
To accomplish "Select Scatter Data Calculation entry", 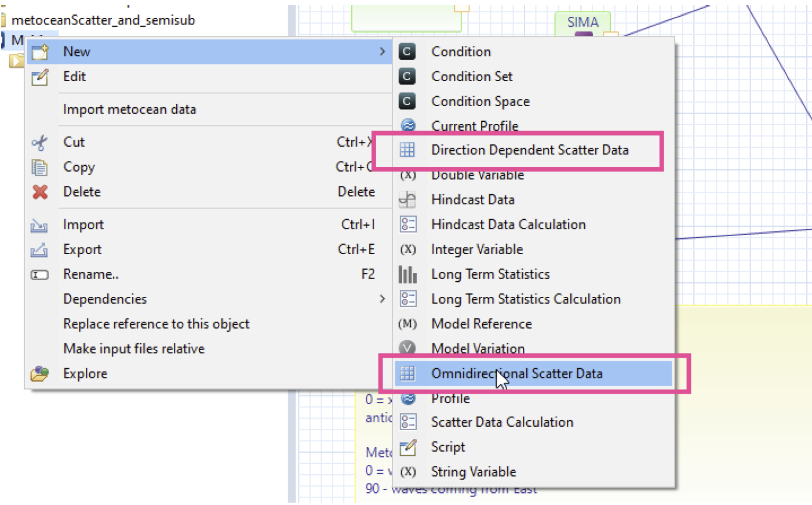I will (502, 422).
